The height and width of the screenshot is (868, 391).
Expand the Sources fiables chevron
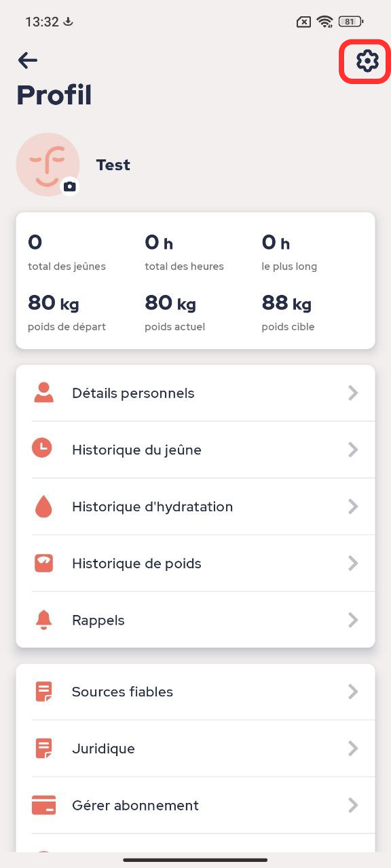point(353,692)
